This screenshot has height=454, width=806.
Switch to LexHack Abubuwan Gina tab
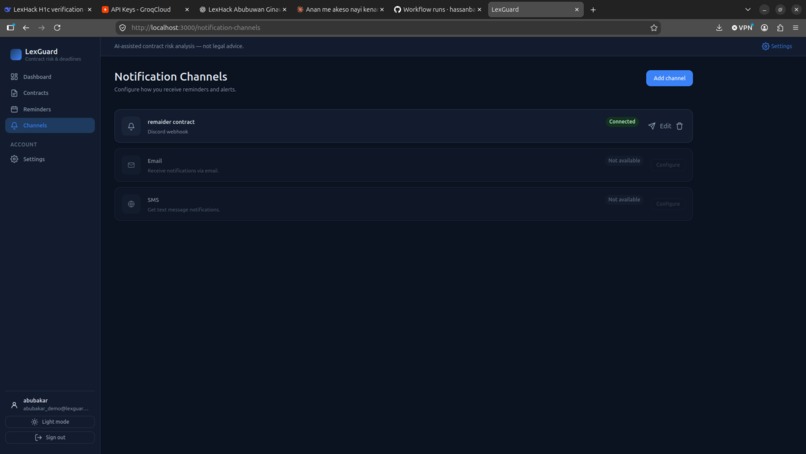(243, 9)
